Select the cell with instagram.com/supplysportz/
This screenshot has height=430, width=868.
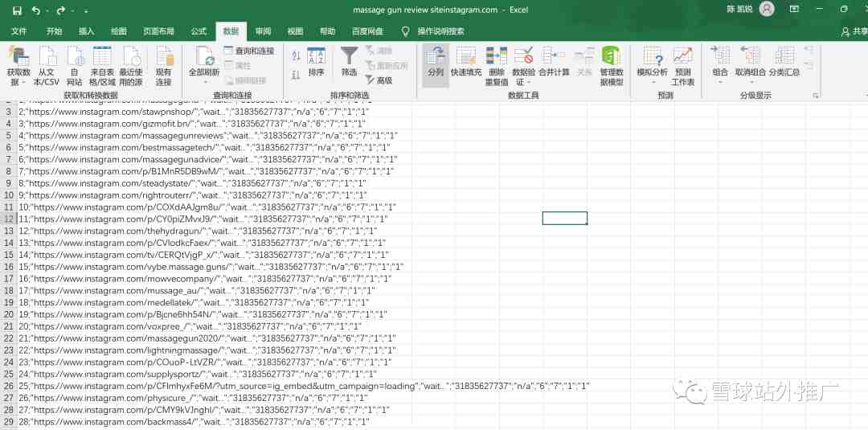[199, 374]
